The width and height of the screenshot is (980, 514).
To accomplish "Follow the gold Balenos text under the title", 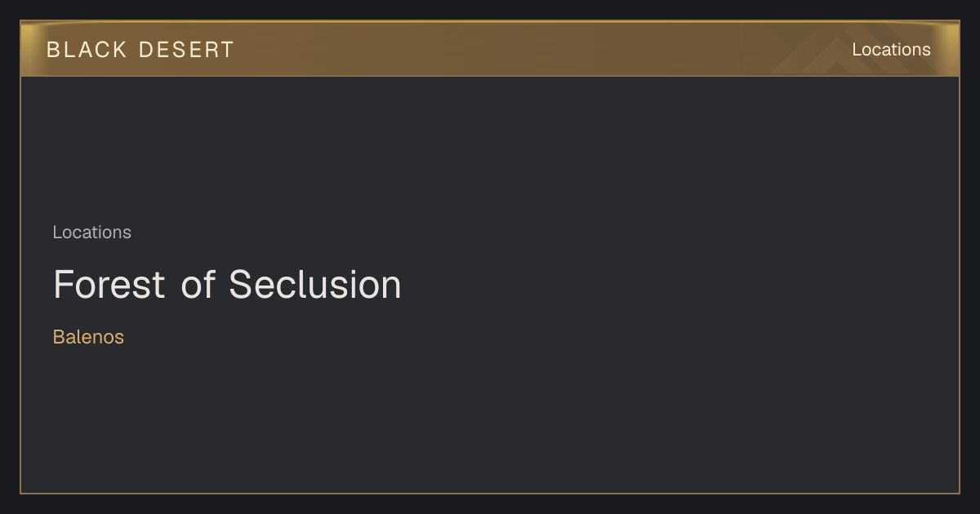I will pyautogui.click(x=88, y=337).
